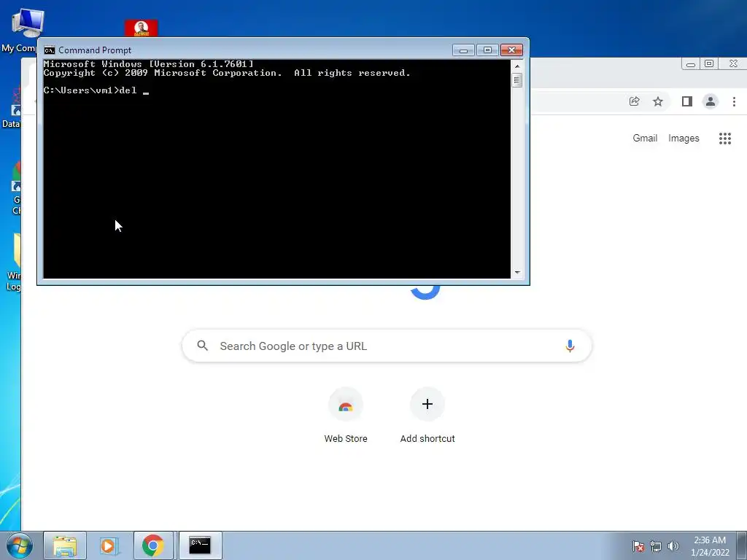This screenshot has height=560, width=747.
Task: Click the Command Prompt scrollbar thumb
Action: [x=517, y=80]
